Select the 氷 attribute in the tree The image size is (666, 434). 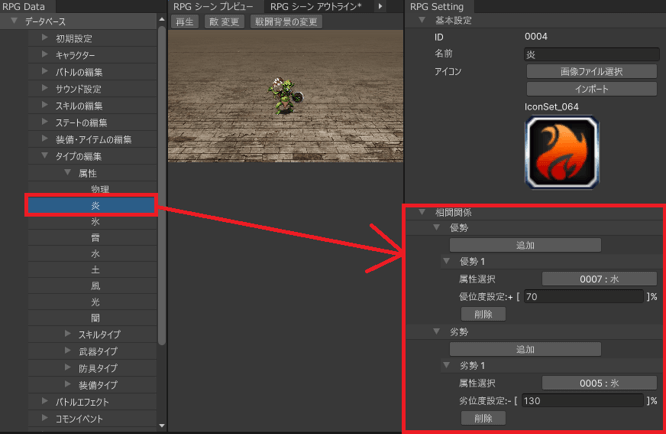(x=94, y=222)
